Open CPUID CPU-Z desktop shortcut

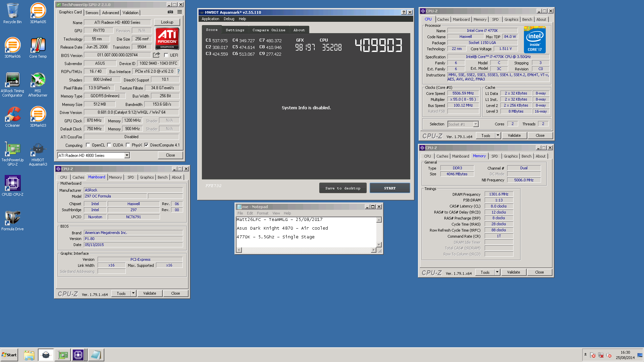12,186
